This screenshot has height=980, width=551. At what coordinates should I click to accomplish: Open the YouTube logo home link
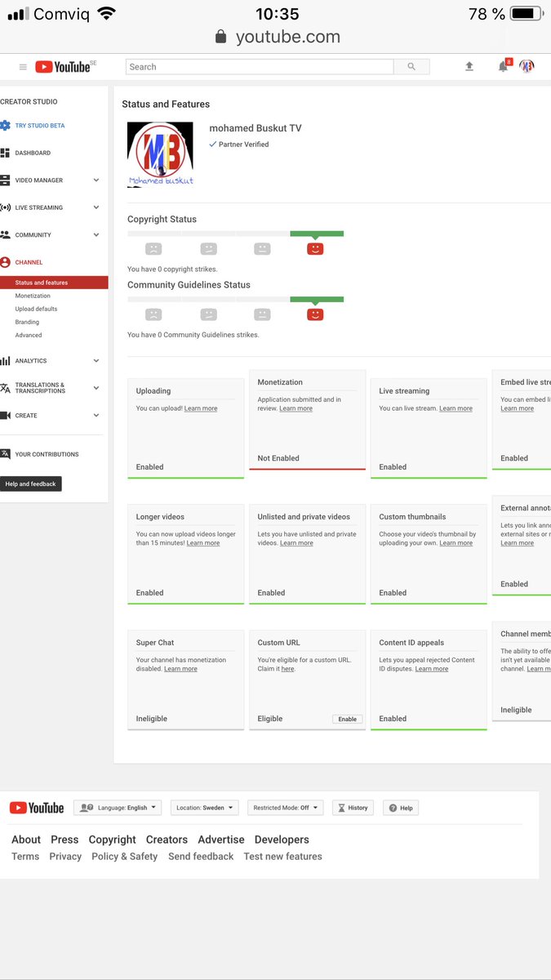63,67
